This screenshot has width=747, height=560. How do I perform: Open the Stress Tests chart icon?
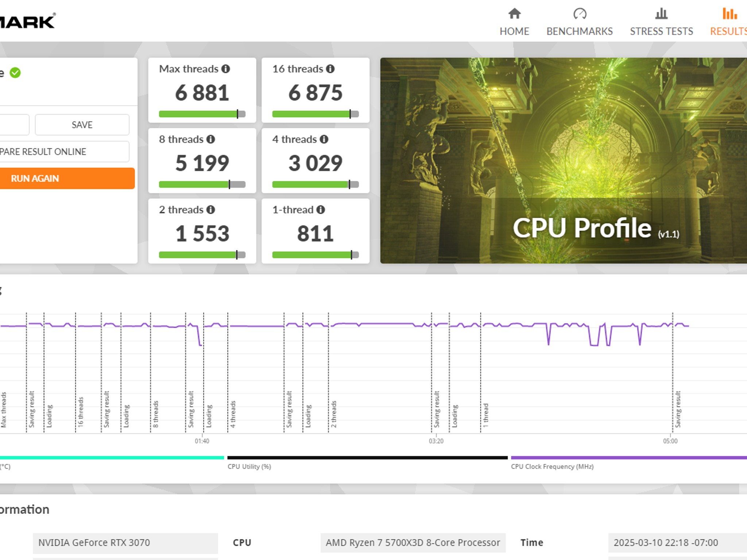(x=661, y=14)
